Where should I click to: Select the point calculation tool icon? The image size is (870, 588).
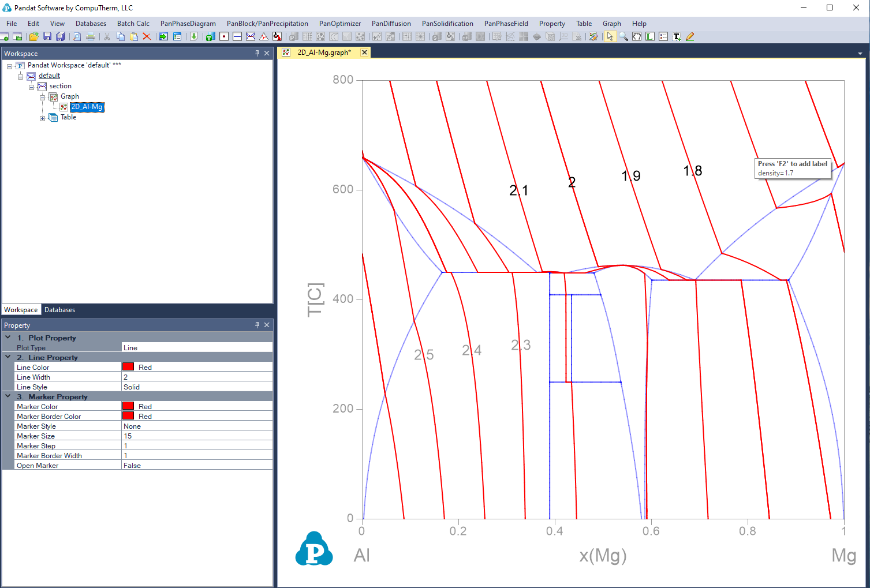click(224, 36)
